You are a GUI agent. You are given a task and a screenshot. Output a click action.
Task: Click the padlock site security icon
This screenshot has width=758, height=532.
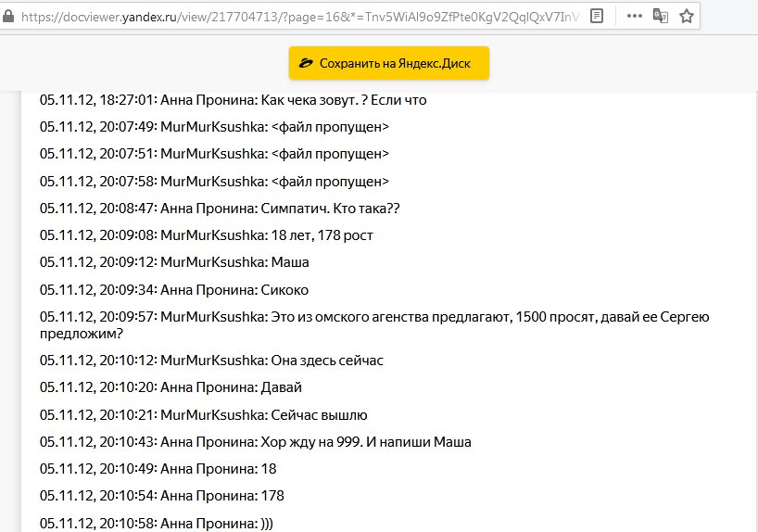[7, 17]
